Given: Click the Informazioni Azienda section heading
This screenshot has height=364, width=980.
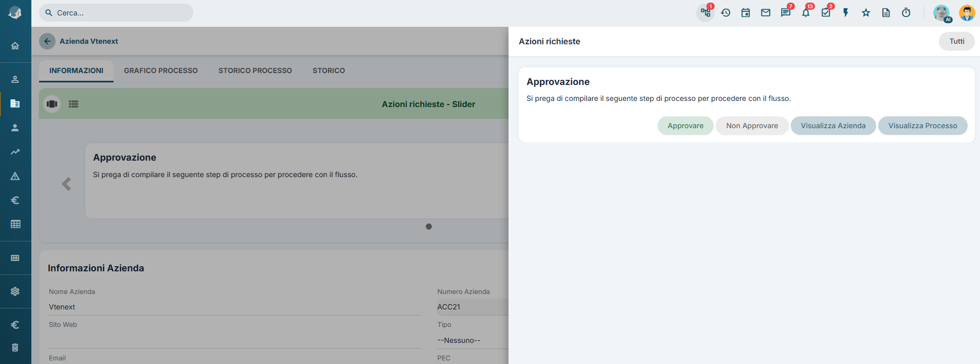Looking at the screenshot, I should point(96,268).
